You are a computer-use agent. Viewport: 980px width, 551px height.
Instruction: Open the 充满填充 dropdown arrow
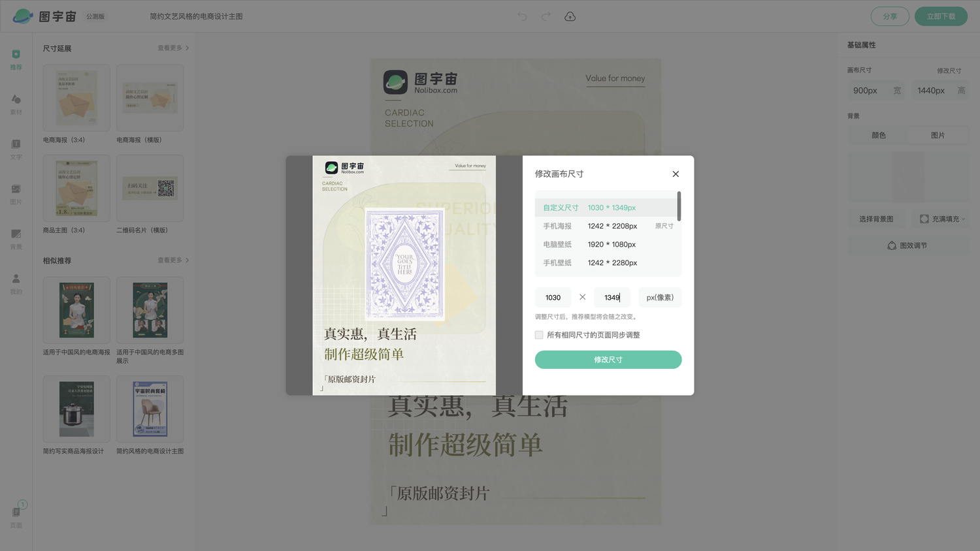(x=963, y=219)
